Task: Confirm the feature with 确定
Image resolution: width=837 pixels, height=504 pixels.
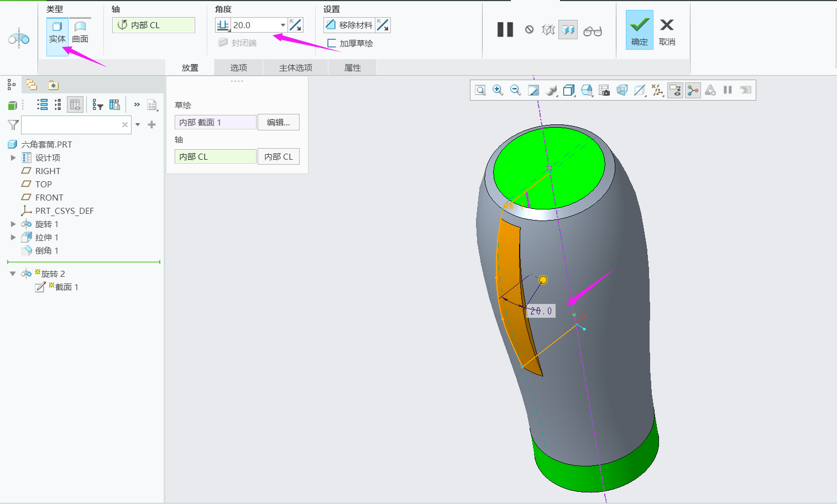Action: (640, 30)
